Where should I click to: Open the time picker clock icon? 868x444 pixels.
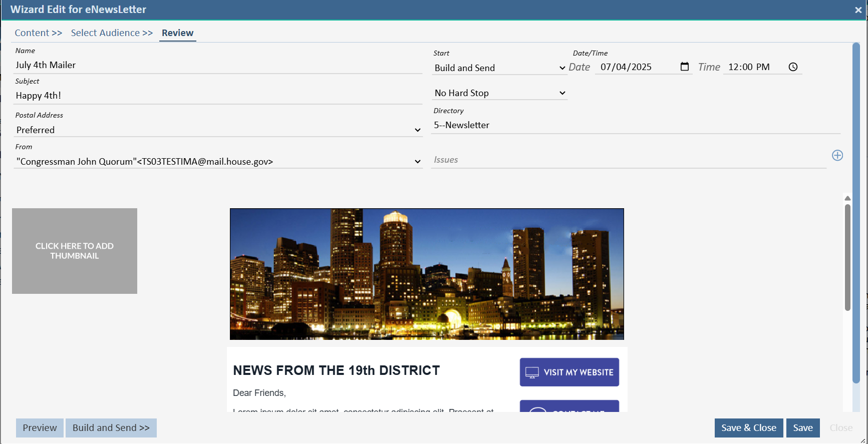point(793,67)
